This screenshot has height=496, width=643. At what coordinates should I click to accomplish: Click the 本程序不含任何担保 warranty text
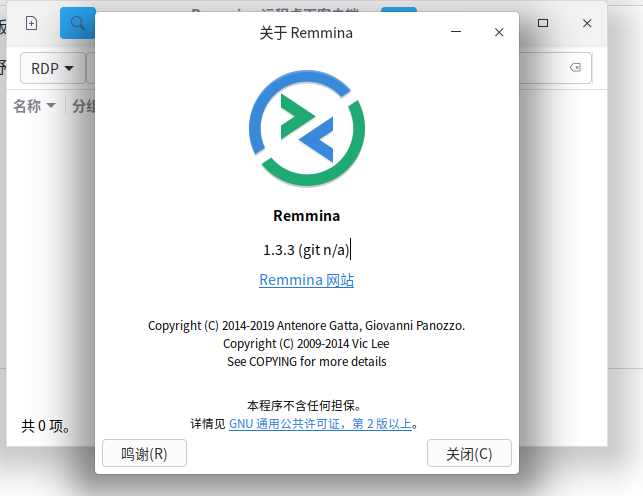[x=304, y=405]
